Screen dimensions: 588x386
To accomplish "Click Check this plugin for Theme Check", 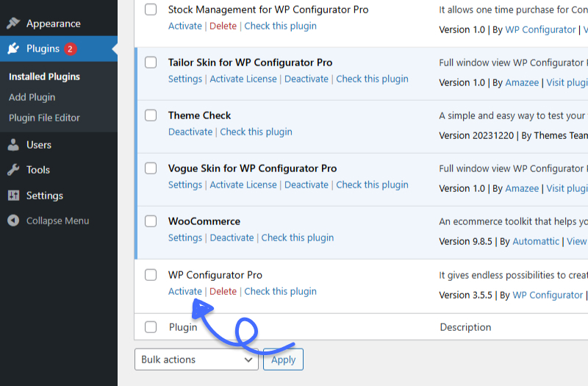I will 256,132.
